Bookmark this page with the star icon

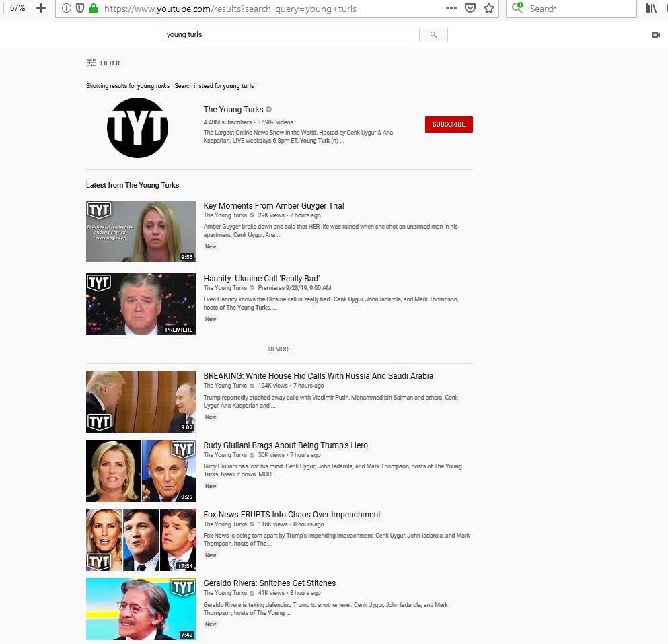(489, 9)
